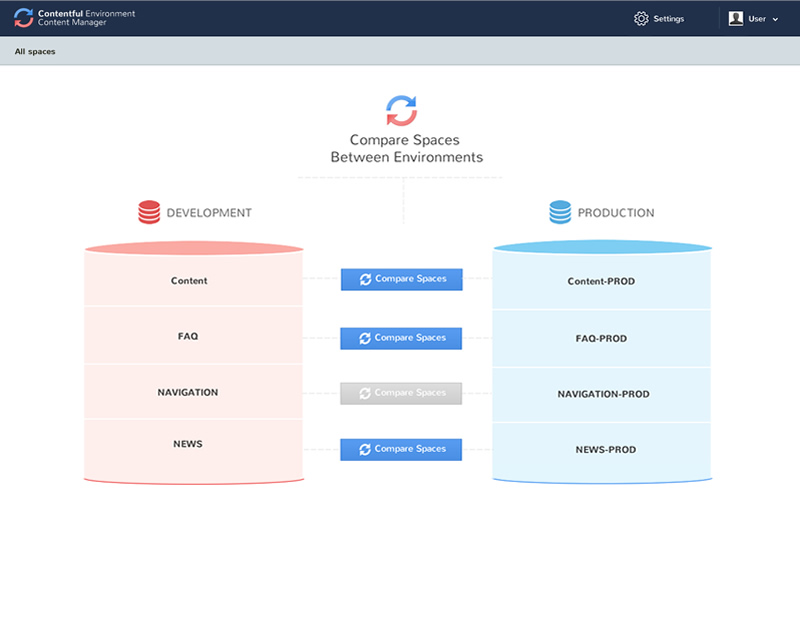
Task: Select the NEWS space in Development
Action: (188, 444)
